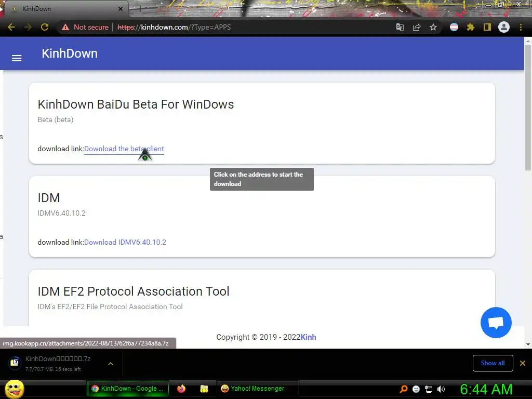
Task: Open the translate page icon
Action: point(400,27)
